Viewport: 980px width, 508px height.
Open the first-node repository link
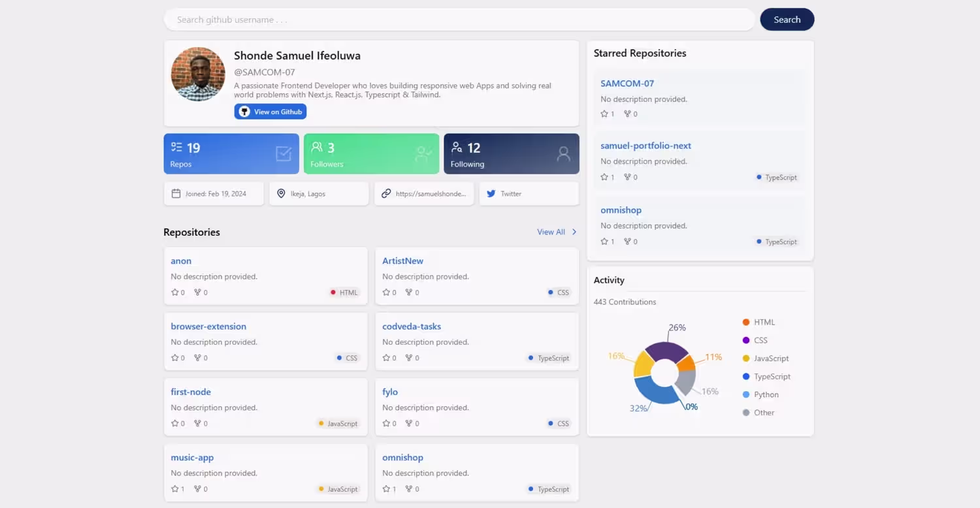tap(191, 392)
